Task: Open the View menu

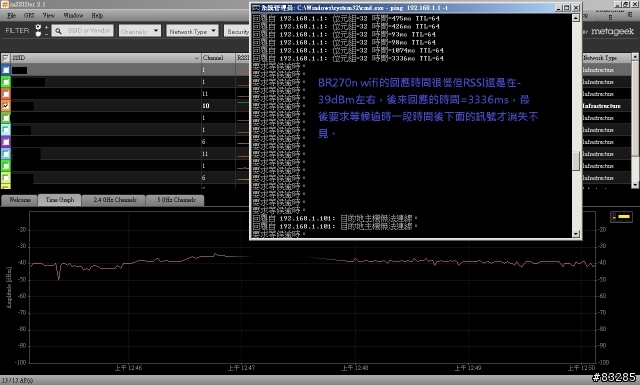Action: pos(49,16)
